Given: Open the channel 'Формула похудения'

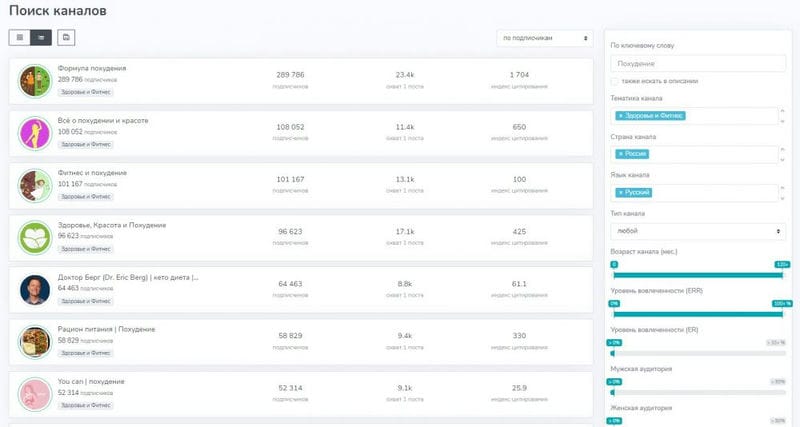Looking at the screenshot, I should click(x=92, y=68).
